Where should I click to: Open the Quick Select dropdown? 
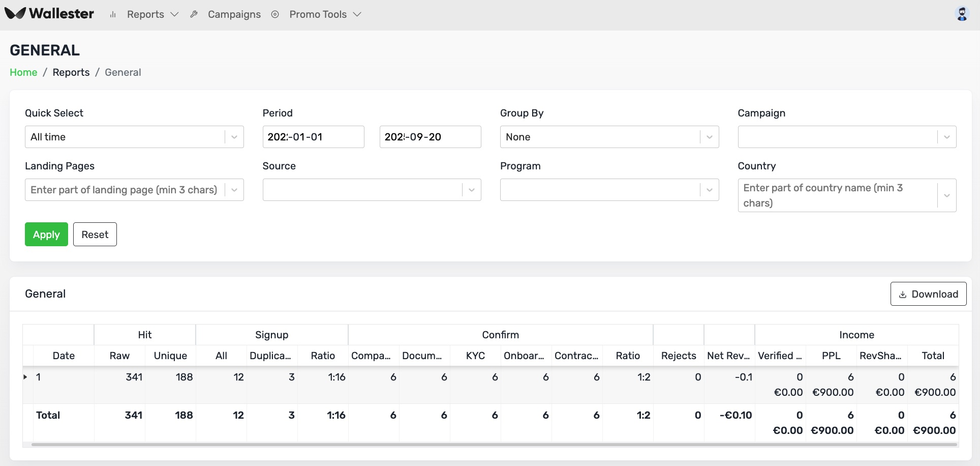click(x=134, y=137)
